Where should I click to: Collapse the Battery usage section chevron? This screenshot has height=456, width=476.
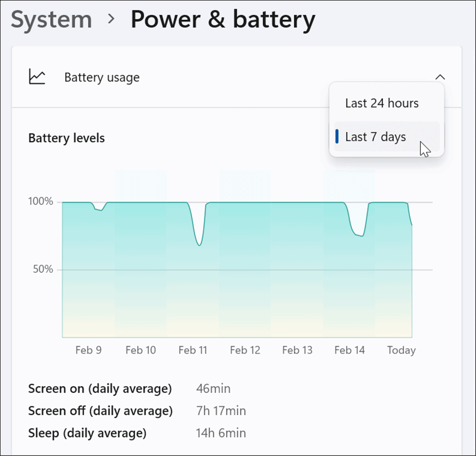coord(440,77)
